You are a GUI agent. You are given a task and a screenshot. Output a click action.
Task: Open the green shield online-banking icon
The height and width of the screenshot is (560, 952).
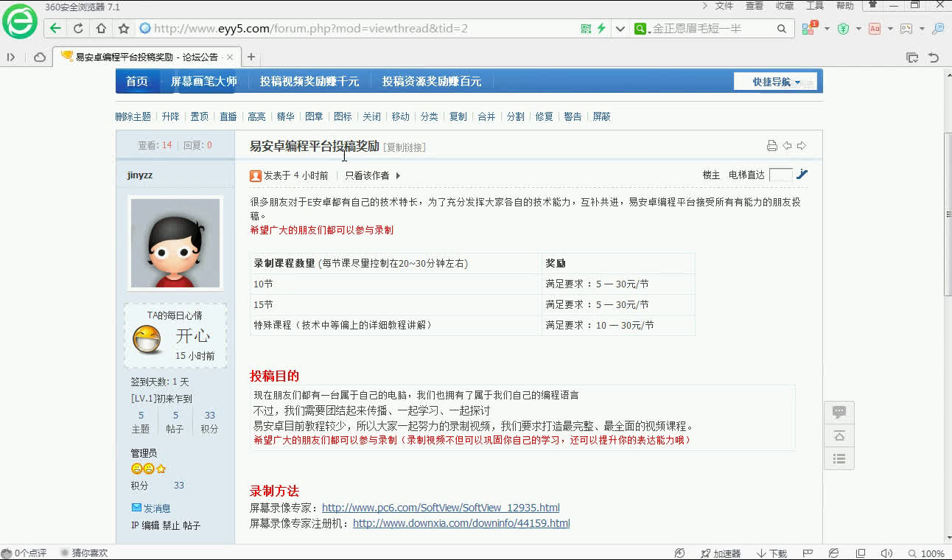(843, 29)
